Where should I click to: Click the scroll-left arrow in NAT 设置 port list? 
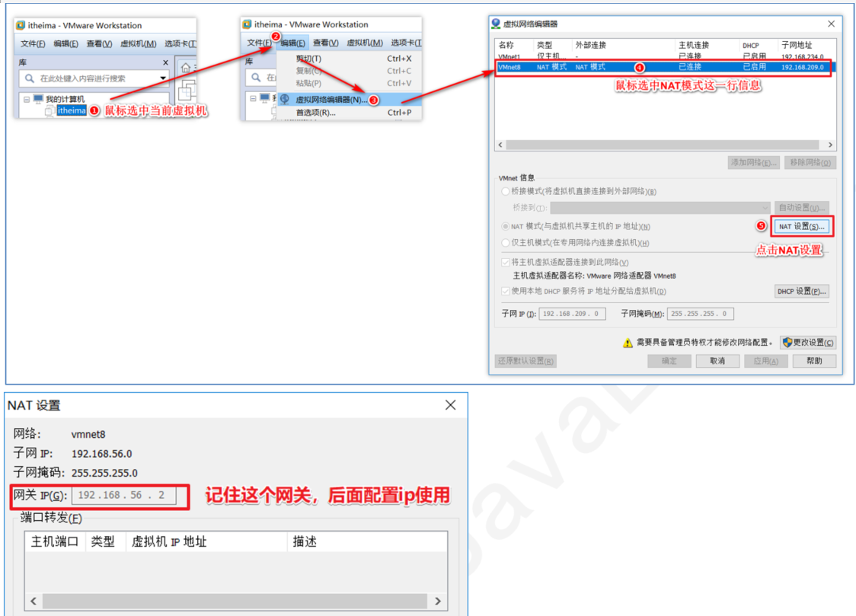pos(34,601)
